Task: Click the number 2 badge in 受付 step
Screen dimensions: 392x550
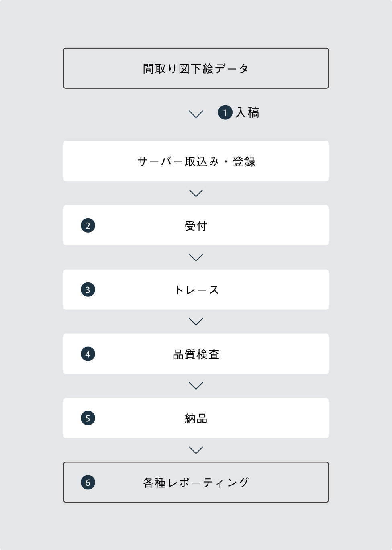Action: (x=88, y=225)
